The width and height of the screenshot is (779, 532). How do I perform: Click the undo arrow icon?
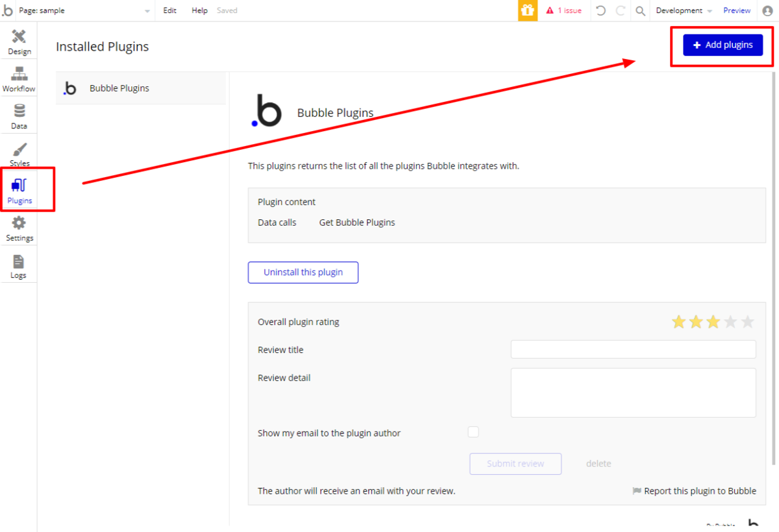pyautogui.click(x=600, y=10)
